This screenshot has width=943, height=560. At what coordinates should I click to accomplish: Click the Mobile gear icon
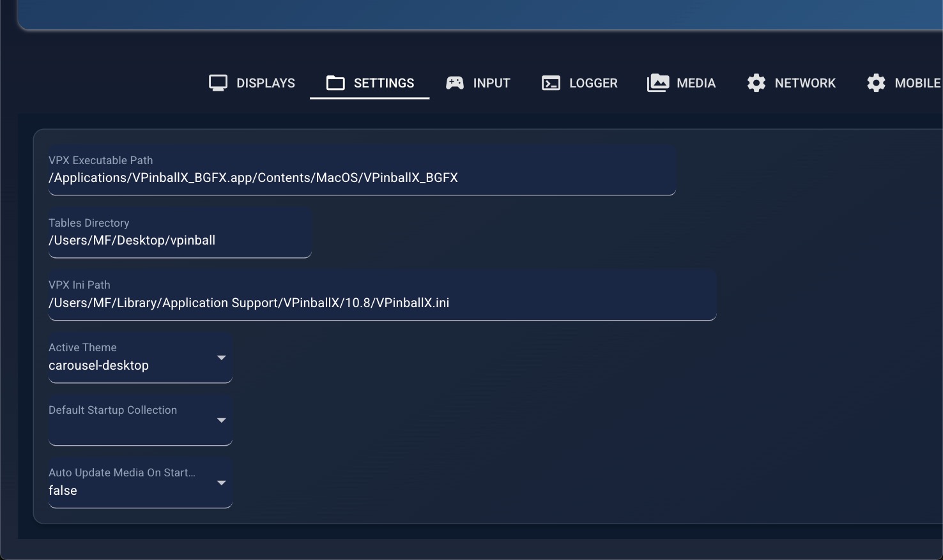(876, 82)
